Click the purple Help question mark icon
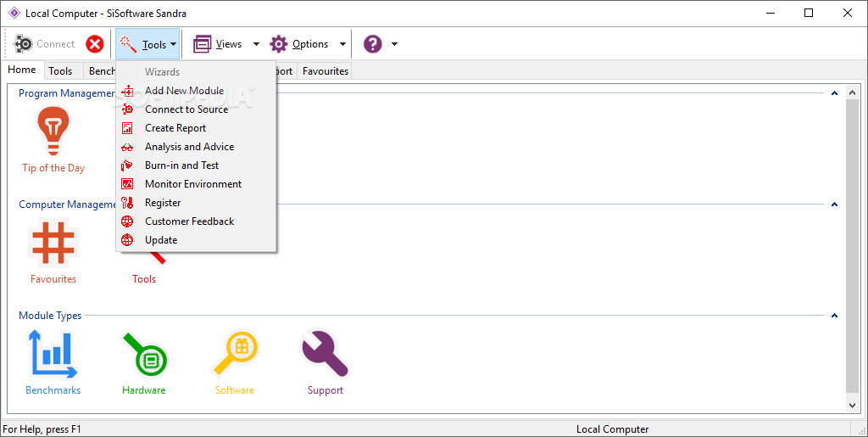Viewport: 868px width, 437px height. coord(373,44)
